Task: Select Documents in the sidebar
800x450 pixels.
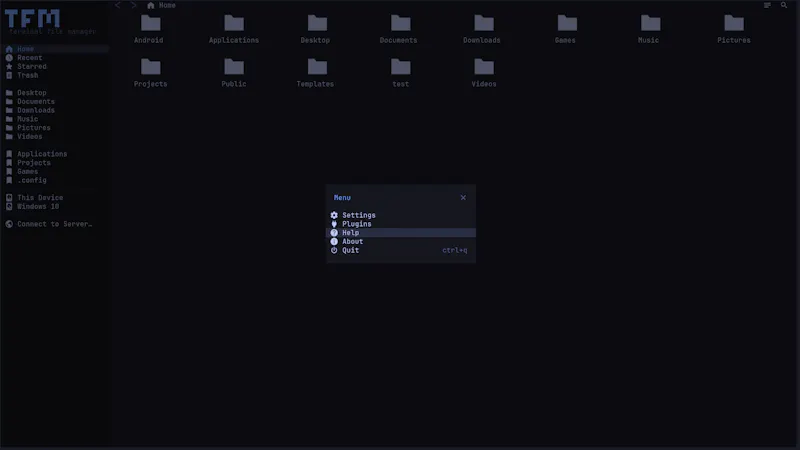Action: point(55,102)
